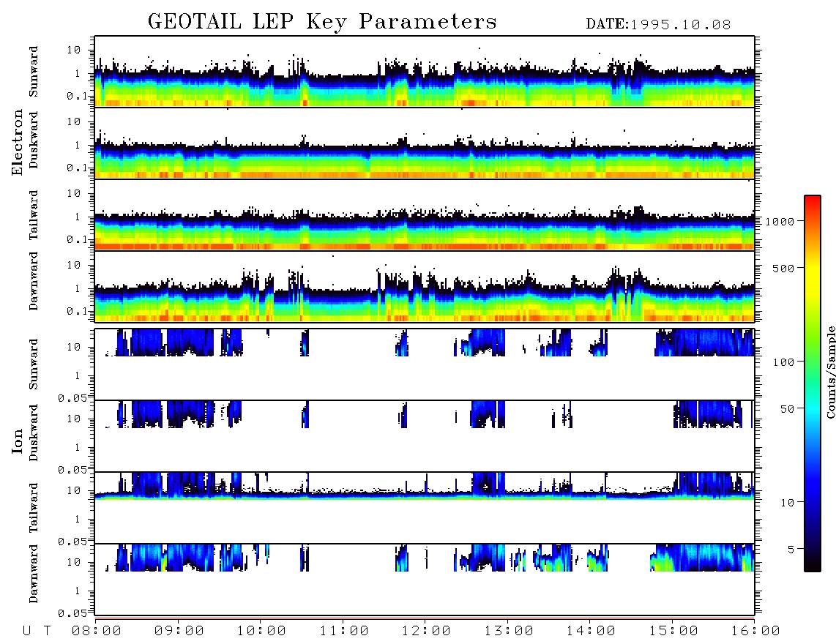The width and height of the screenshot is (836, 644).
Task: Click inside the Electron Duskward spectrogram panel
Action: tap(425, 143)
